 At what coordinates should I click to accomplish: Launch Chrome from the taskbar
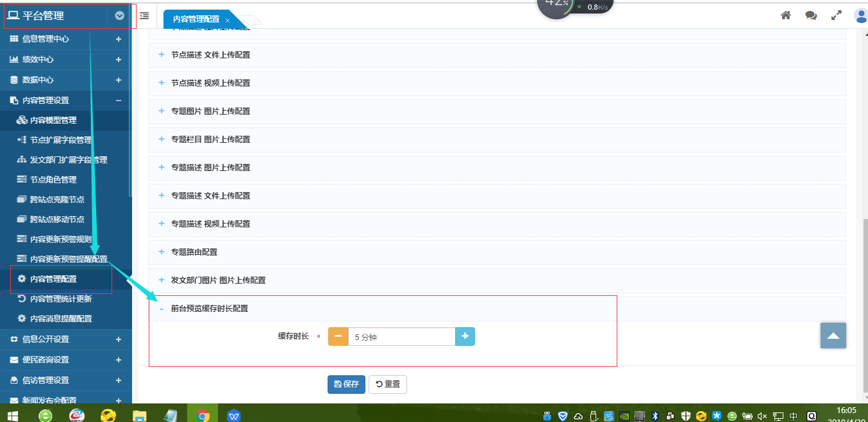(203, 416)
